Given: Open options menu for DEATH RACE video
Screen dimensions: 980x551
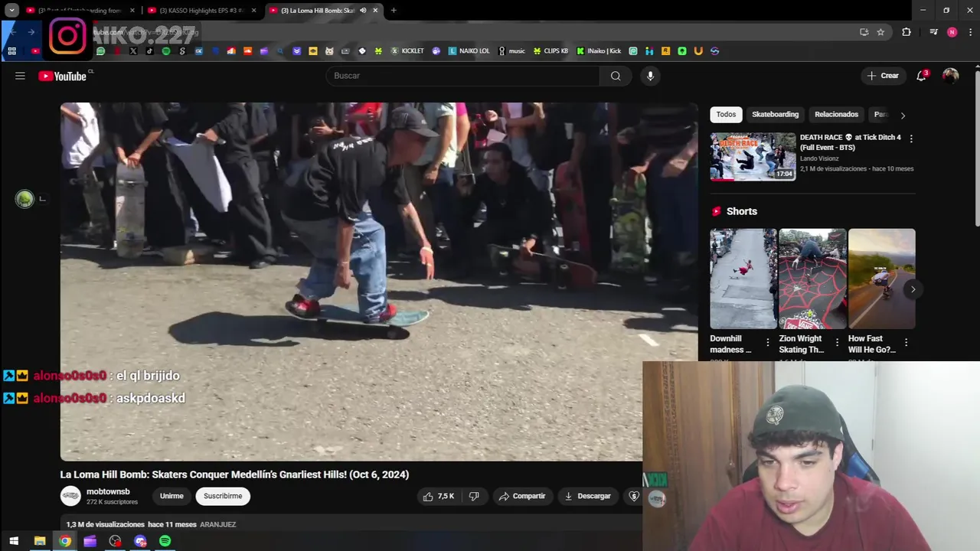Looking at the screenshot, I should (911, 139).
